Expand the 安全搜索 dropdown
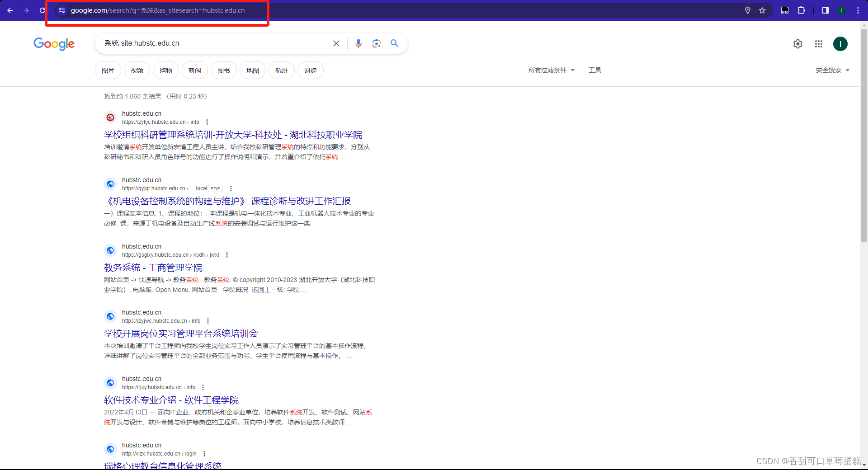 (833, 70)
